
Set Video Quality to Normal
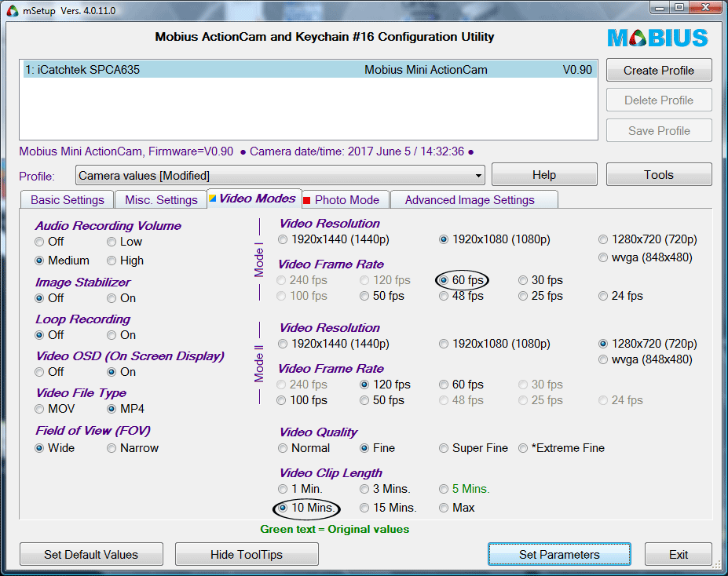pyautogui.click(x=304, y=448)
